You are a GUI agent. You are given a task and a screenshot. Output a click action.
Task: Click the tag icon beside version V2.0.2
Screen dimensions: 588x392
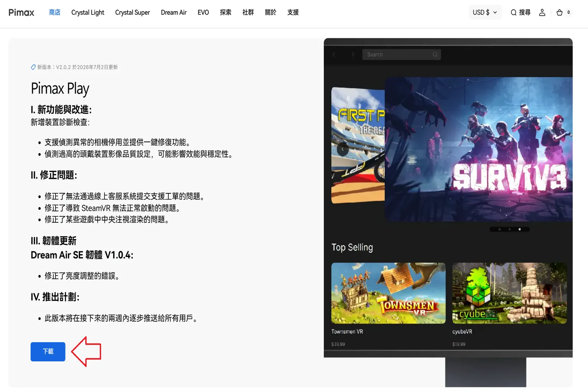[x=33, y=67]
